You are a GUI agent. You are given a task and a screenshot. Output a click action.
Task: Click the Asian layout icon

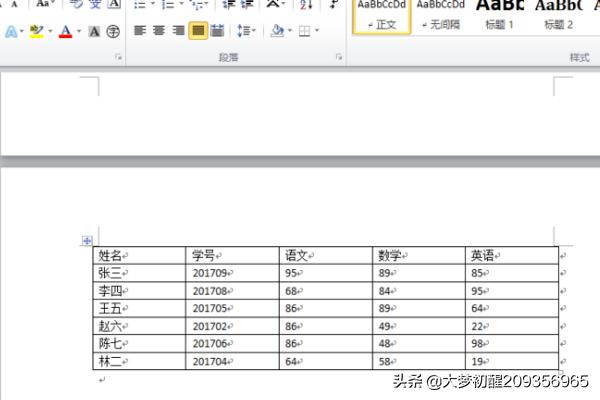tap(273, 4)
